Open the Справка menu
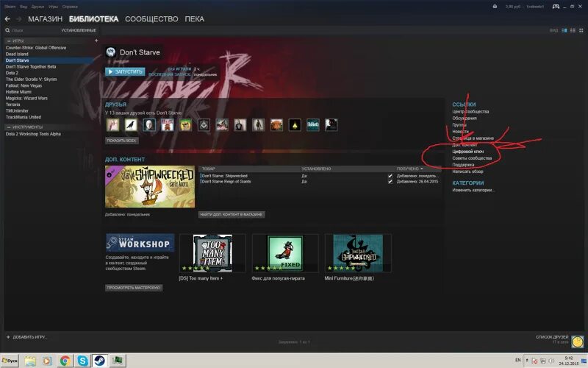This screenshot has height=368, width=588. pyautogui.click(x=70, y=7)
